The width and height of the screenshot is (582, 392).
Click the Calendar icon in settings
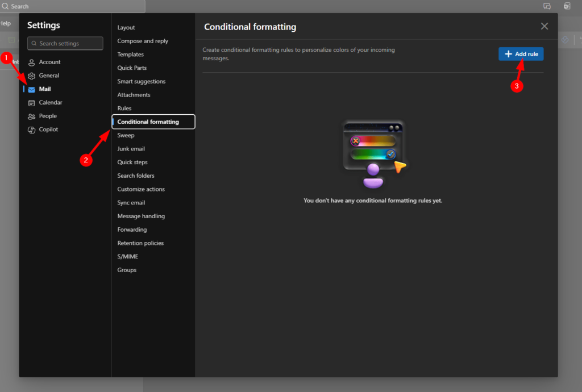pyautogui.click(x=32, y=103)
